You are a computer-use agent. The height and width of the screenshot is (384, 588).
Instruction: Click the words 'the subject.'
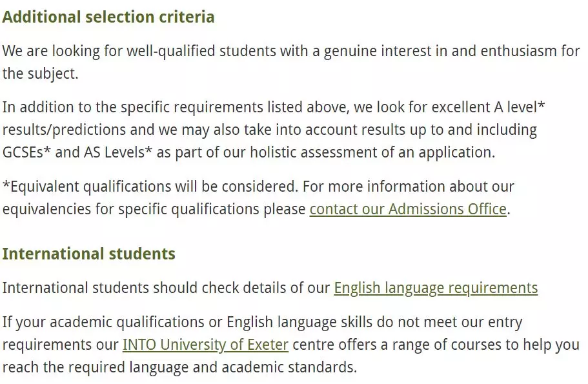[x=41, y=74]
